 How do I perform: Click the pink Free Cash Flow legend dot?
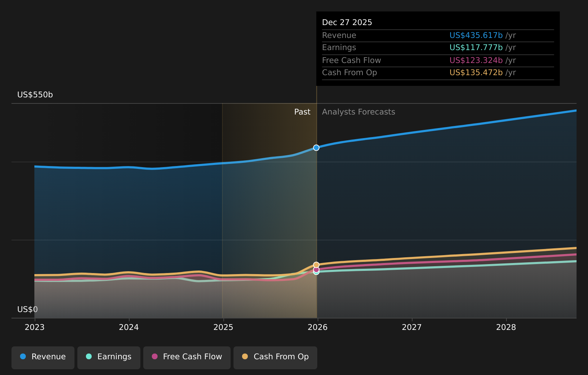pyautogui.click(x=154, y=356)
